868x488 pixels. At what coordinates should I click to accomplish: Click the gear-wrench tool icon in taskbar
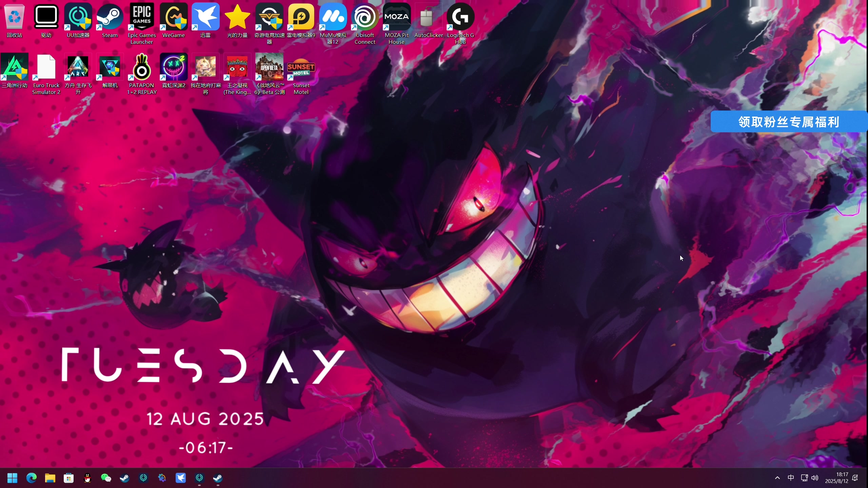coord(162,478)
